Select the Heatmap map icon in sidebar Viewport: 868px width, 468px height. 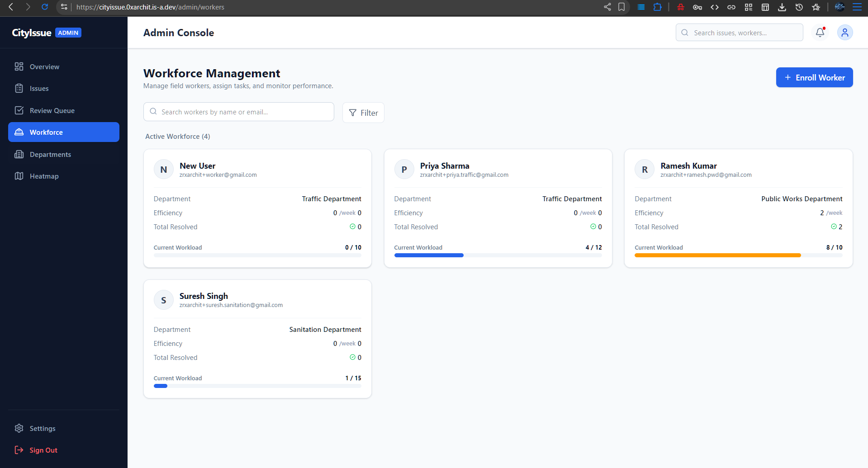tap(19, 176)
